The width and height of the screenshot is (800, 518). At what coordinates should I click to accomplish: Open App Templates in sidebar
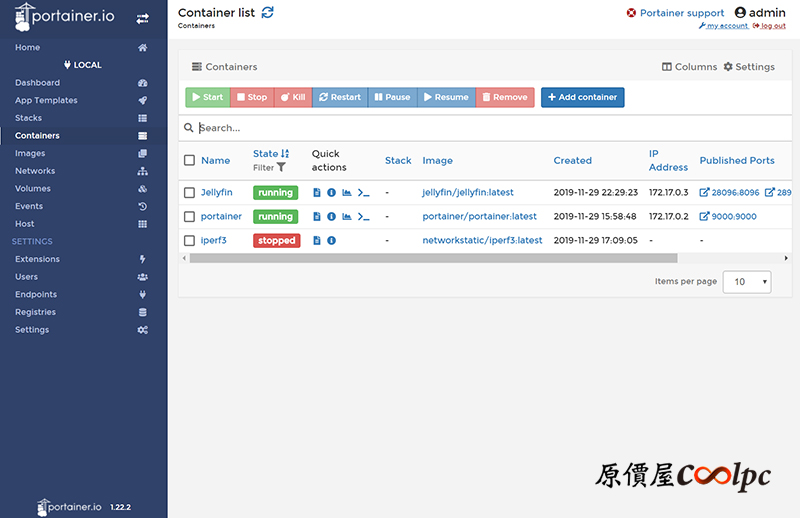tap(84, 101)
